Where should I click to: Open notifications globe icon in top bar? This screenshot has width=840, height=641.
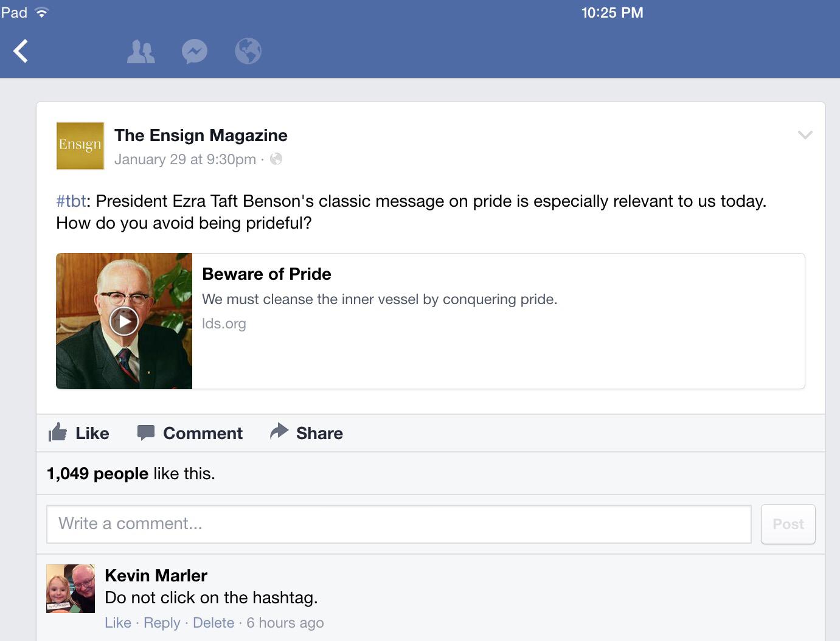(x=248, y=51)
